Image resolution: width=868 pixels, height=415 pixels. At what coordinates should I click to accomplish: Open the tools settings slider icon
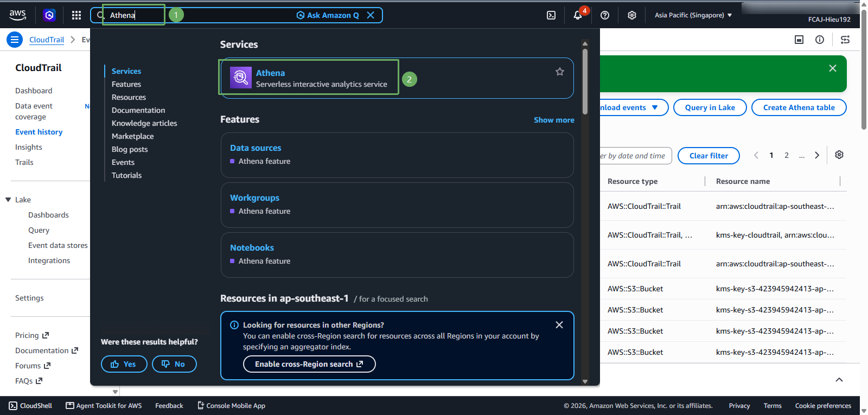845,40
